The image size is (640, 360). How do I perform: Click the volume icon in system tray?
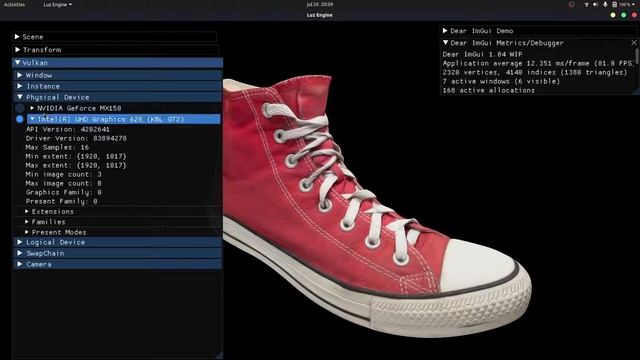595,4
